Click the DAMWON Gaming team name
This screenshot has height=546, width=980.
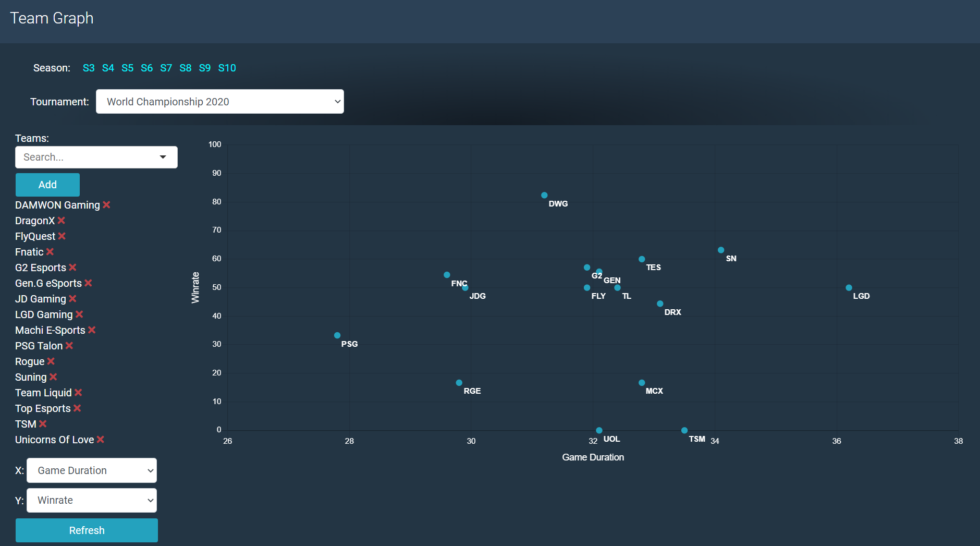tap(57, 205)
